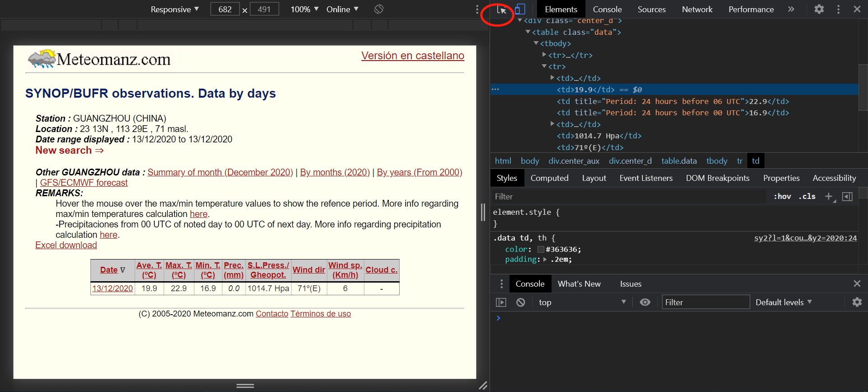
Task: Open console settings gear icon
Action: click(x=857, y=302)
